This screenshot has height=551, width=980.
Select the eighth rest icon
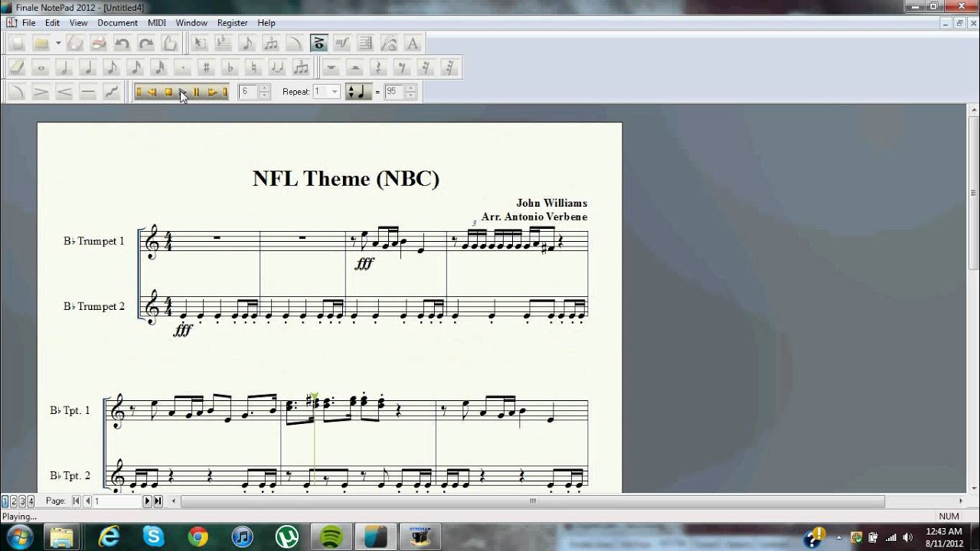point(403,67)
